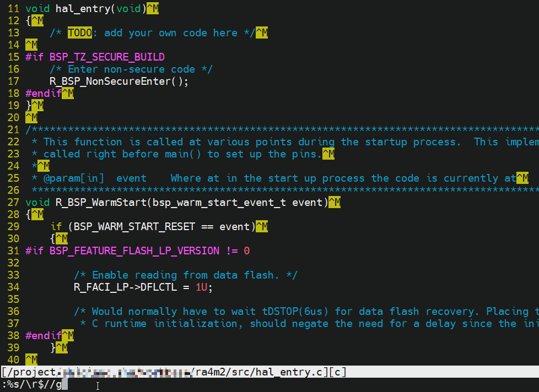Click line number 40 in the gutter
The image size is (539, 392).
[13, 360]
